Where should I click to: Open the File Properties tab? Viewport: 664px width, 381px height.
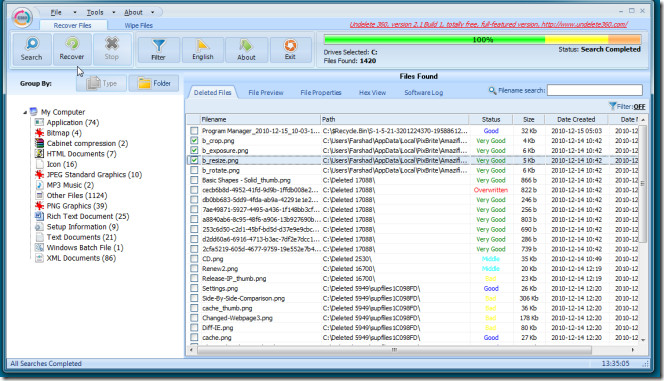[321, 93]
